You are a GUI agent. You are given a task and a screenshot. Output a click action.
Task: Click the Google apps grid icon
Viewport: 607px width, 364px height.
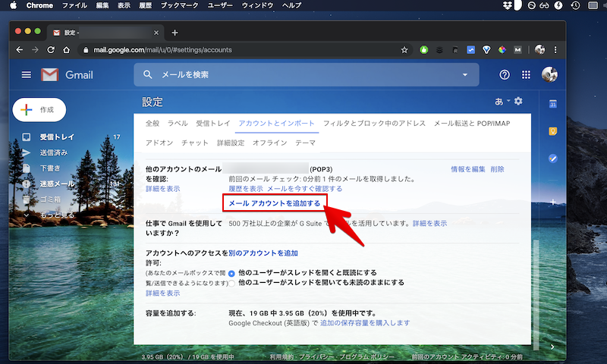coord(526,75)
